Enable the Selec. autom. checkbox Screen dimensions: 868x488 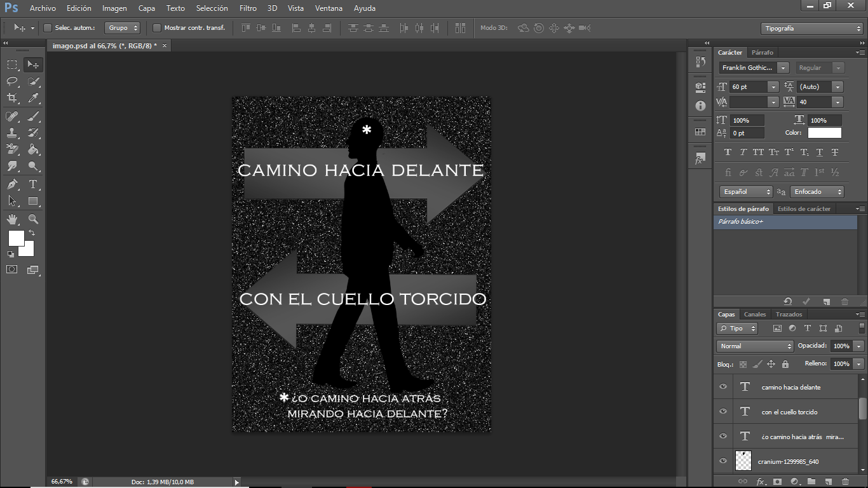coord(48,28)
